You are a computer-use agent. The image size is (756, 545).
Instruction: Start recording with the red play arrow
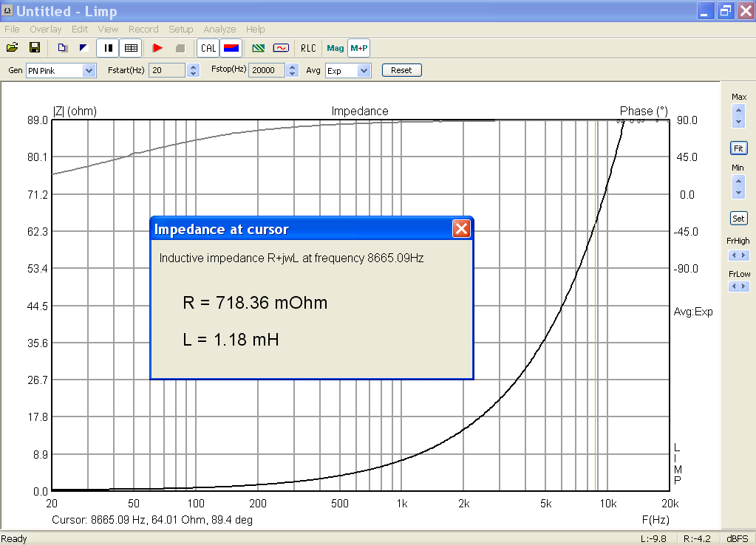pyautogui.click(x=157, y=48)
